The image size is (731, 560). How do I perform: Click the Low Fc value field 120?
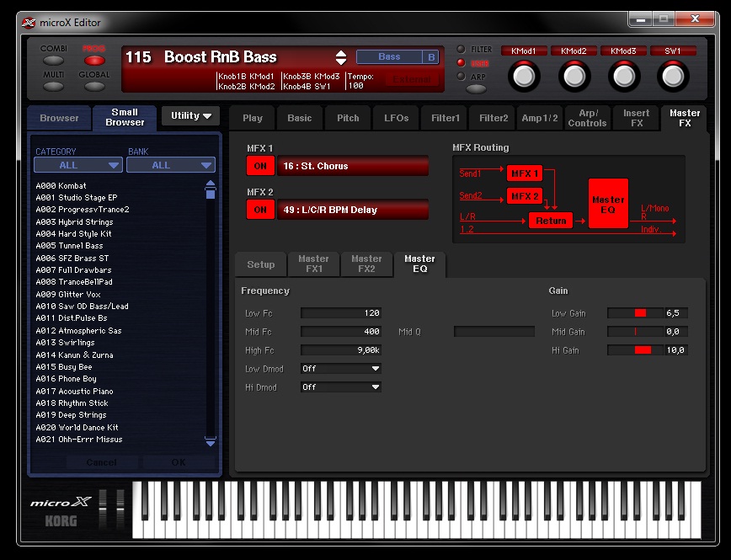click(341, 313)
